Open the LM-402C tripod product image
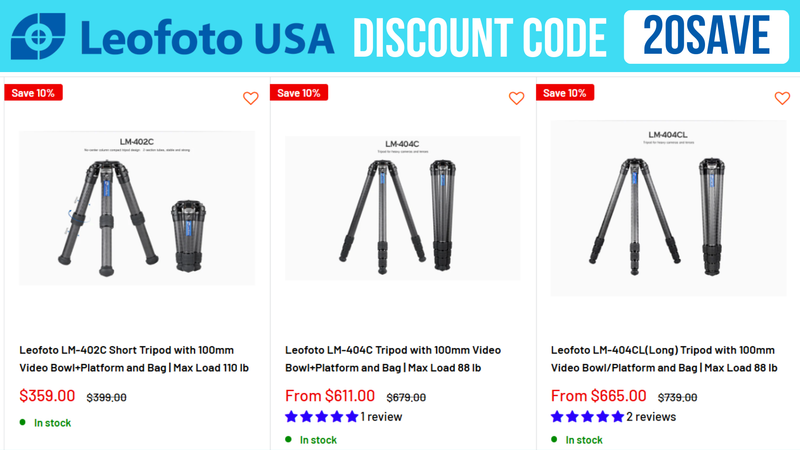Screen dimensions: 800x450 137,208
